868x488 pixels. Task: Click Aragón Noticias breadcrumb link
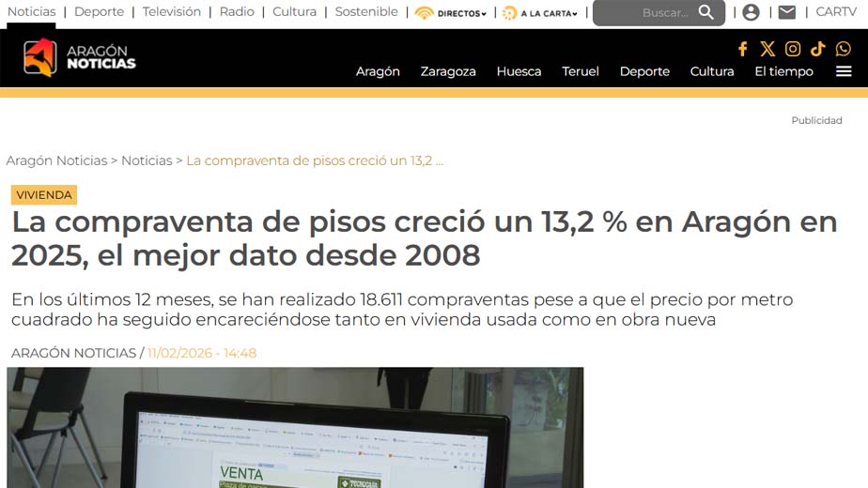(56, 160)
